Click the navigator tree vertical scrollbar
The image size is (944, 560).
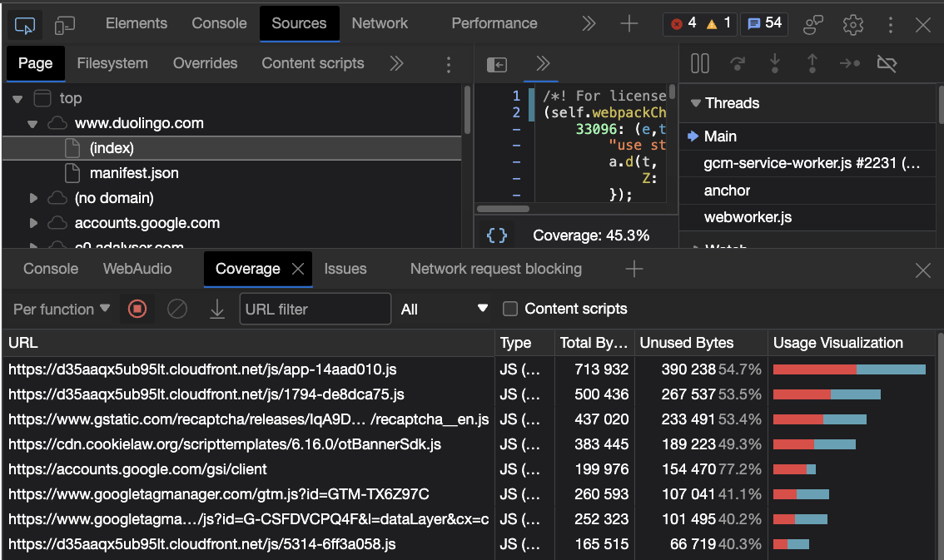point(467,111)
